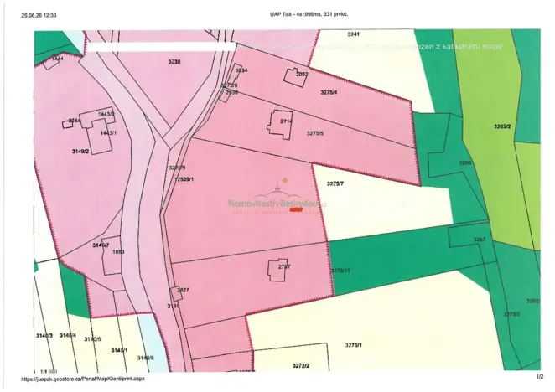Select parcel label 3275/2
This screenshot has width=555, height=392.
511,314
